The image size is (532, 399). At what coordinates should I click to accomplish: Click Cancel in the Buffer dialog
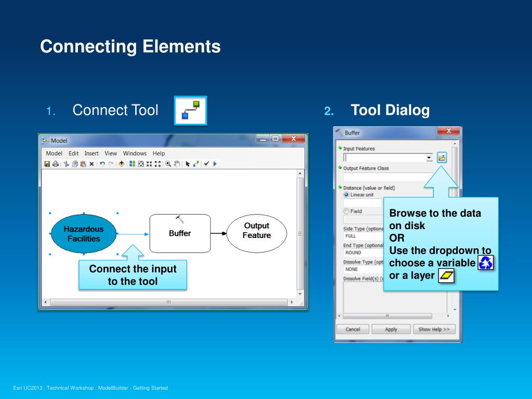pos(353,329)
